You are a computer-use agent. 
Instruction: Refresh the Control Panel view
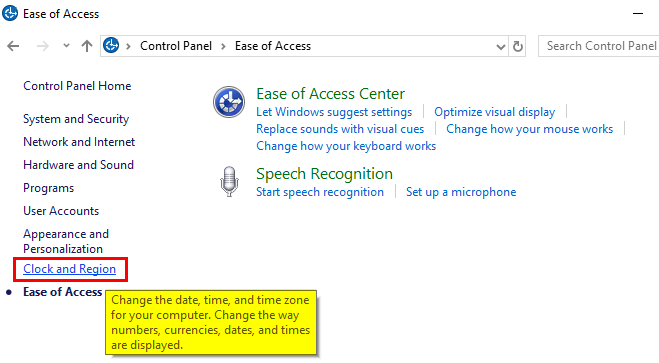tap(518, 46)
